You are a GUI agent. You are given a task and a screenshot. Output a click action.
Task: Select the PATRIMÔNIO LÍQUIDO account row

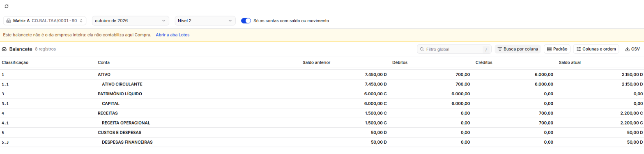[x=322, y=94]
